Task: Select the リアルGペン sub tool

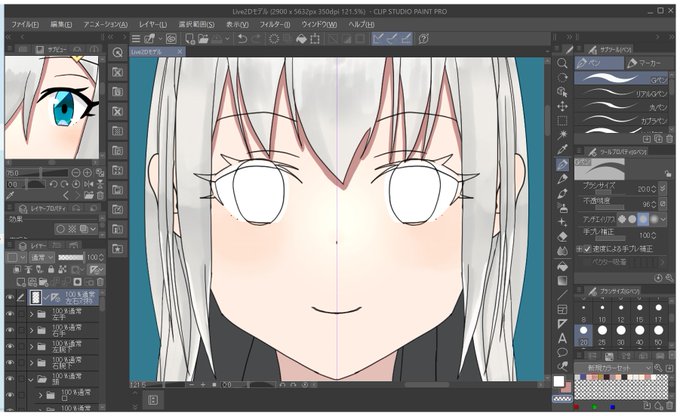Action: (x=621, y=92)
